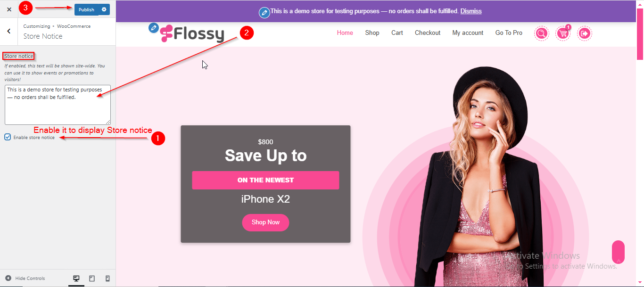The height and width of the screenshot is (287, 644).
Task: Open the cart icon with badge
Action: pos(563,33)
